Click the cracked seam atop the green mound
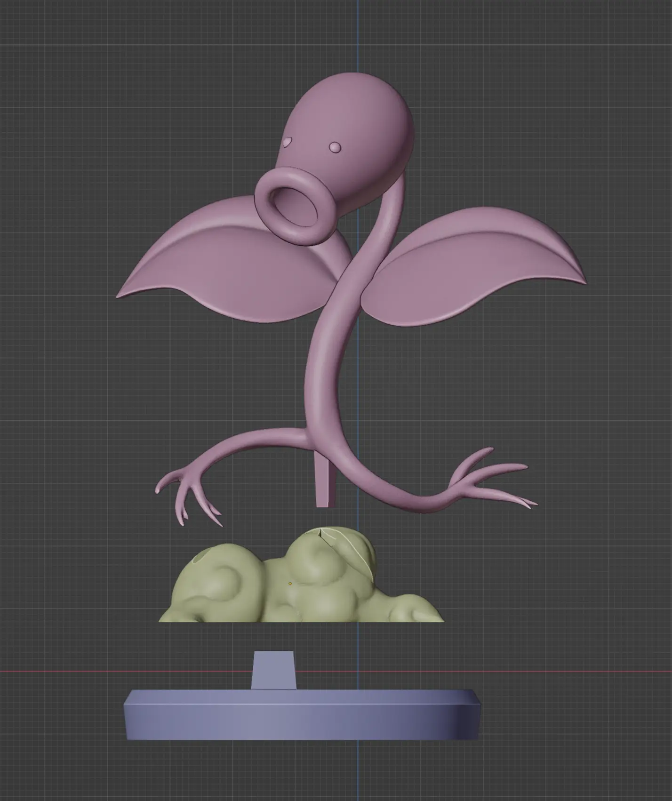This screenshot has width=672, height=801. pos(321,533)
